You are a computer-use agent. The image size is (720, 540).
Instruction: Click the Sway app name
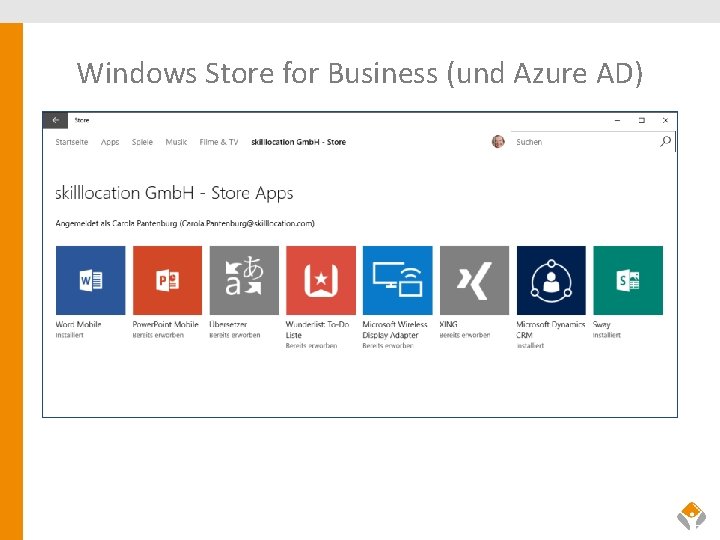602,324
